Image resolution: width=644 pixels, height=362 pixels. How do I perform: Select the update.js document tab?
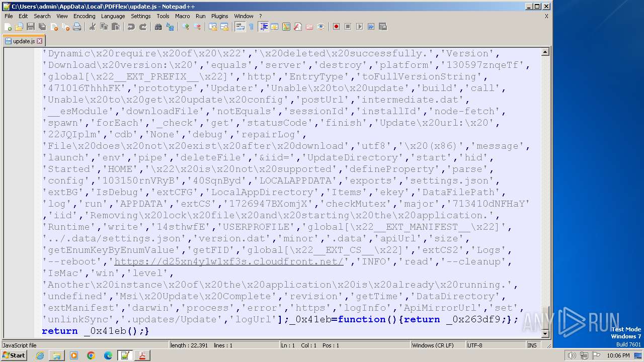point(24,41)
